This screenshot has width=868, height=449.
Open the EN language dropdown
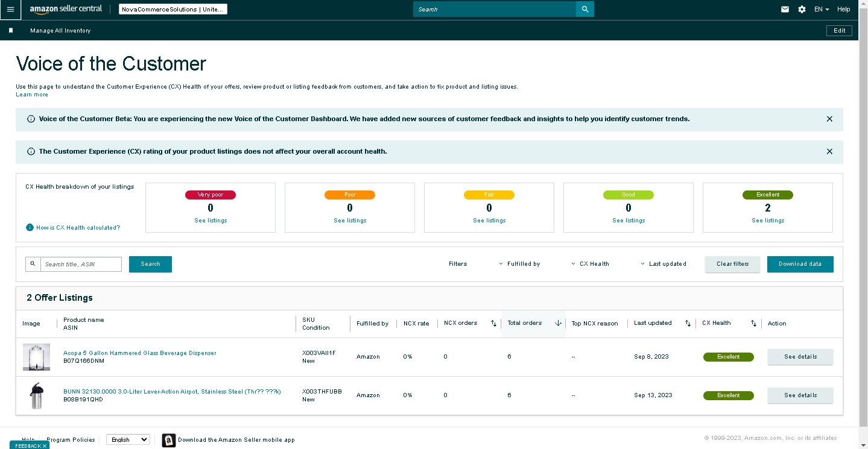click(x=822, y=10)
